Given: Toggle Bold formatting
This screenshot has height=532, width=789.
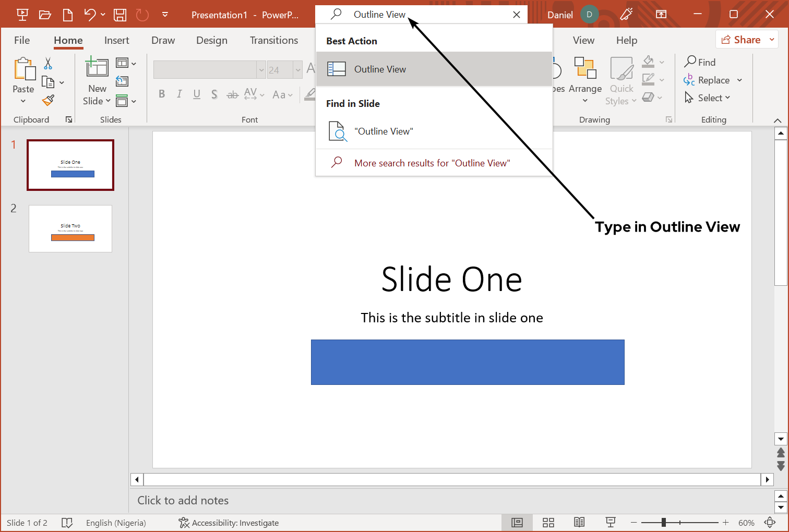Looking at the screenshot, I should click(x=162, y=94).
